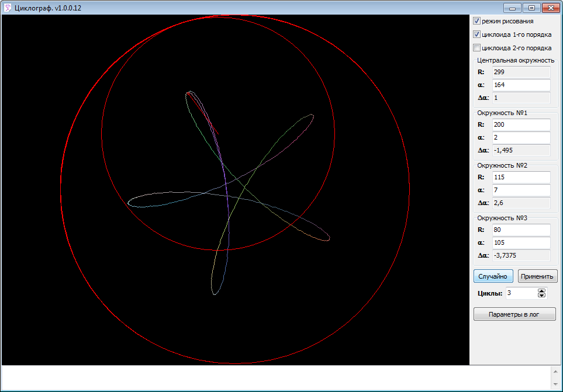Viewport: 563px width, 392px height.
Task: Select the R field of Окружность №1
Action: (x=520, y=124)
